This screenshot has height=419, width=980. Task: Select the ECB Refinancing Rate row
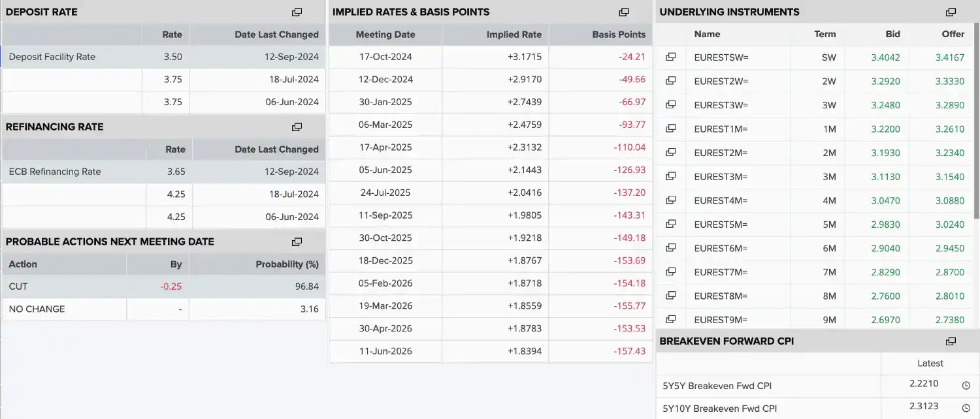tap(163, 172)
